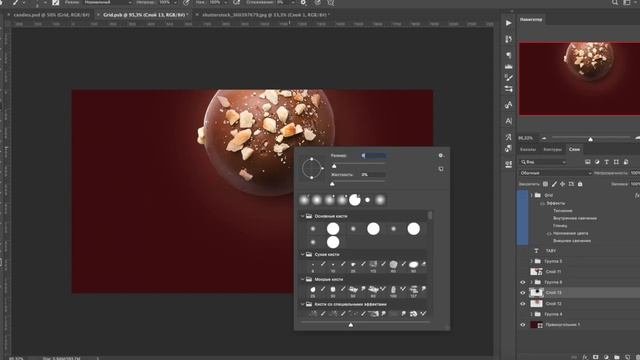Filter layers by shape layers icon
This screenshot has height=360, width=640.
click(616, 162)
